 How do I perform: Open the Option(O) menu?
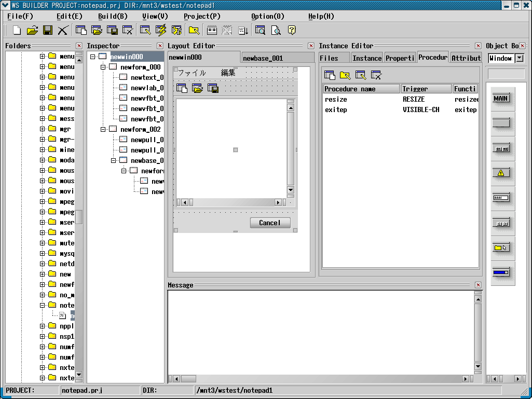point(268,16)
